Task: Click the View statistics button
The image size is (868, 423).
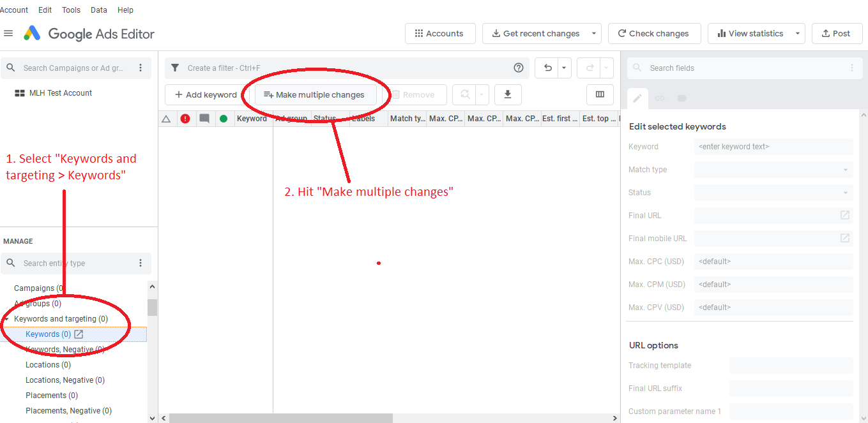Action: coord(750,34)
